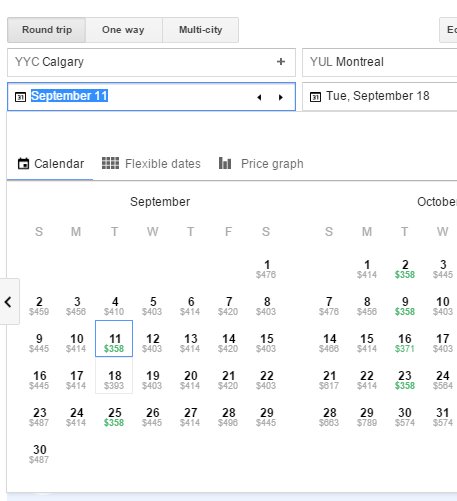Click the return date Tue, September 18 field

[x=380, y=96]
